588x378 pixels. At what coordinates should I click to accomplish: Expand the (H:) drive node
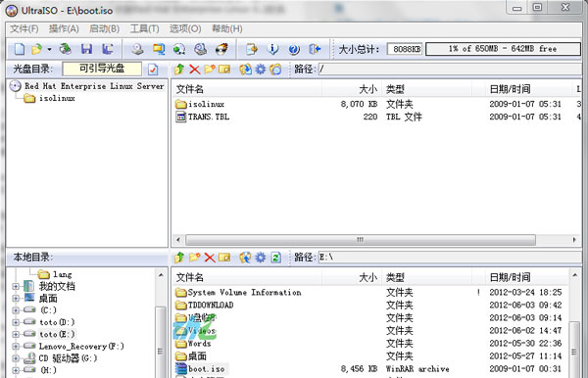(16, 370)
